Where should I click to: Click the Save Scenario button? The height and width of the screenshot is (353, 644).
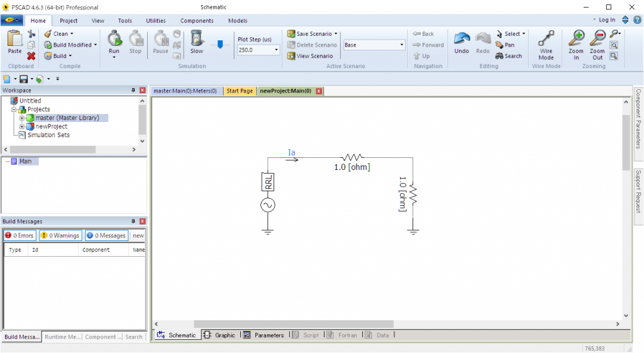coord(313,34)
